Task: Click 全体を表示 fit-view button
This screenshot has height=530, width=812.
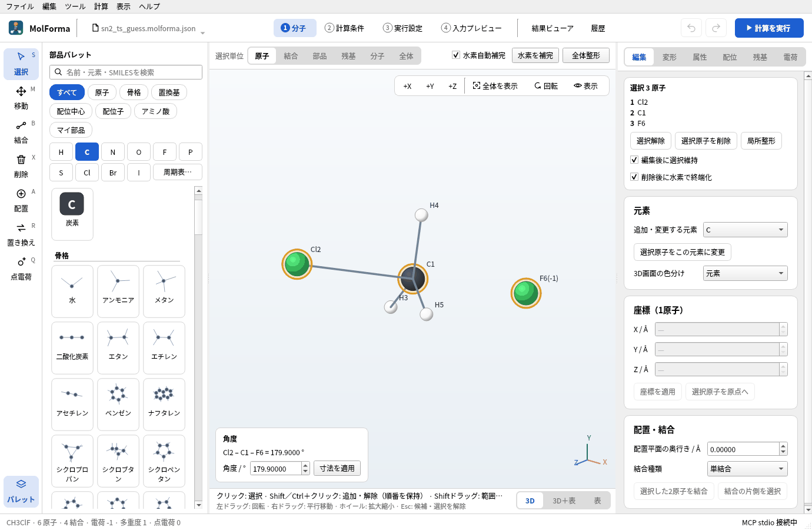Action: coord(495,86)
